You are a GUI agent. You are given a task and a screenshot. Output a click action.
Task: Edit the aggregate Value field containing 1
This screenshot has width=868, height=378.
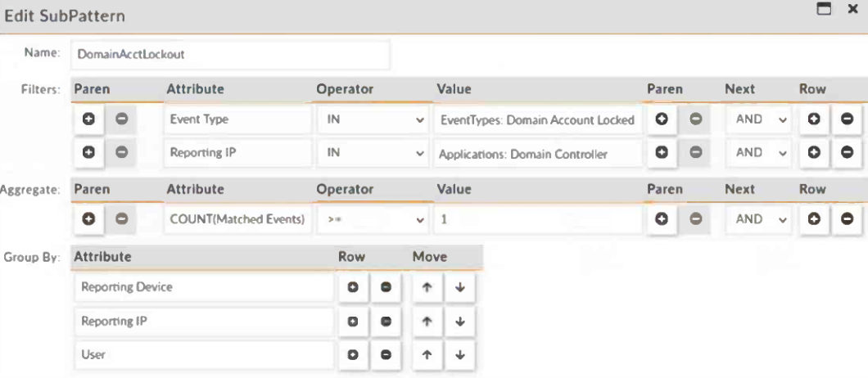536,220
